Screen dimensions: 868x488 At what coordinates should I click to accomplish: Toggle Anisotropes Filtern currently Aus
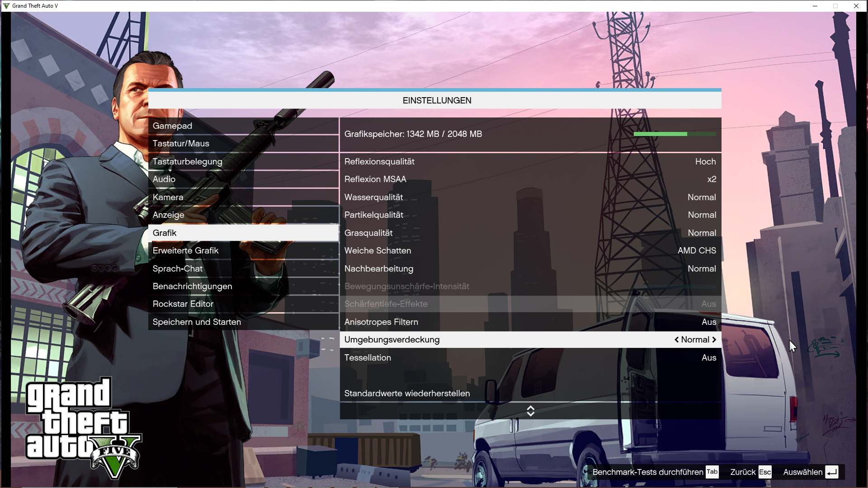pyautogui.click(x=708, y=322)
